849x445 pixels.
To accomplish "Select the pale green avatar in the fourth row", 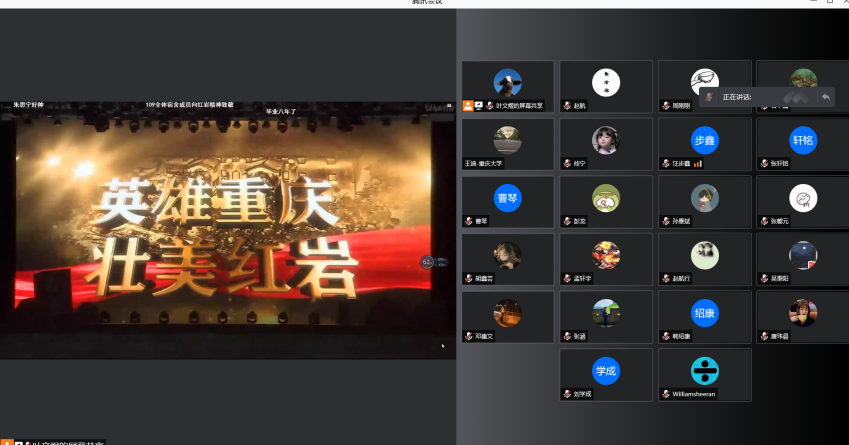I will tap(704, 256).
